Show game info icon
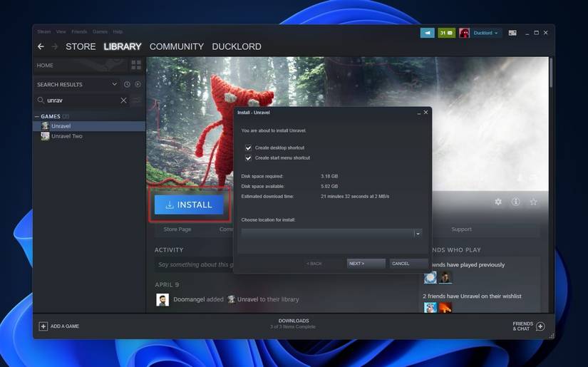Image resolution: width=588 pixels, height=367 pixels. coord(515,202)
